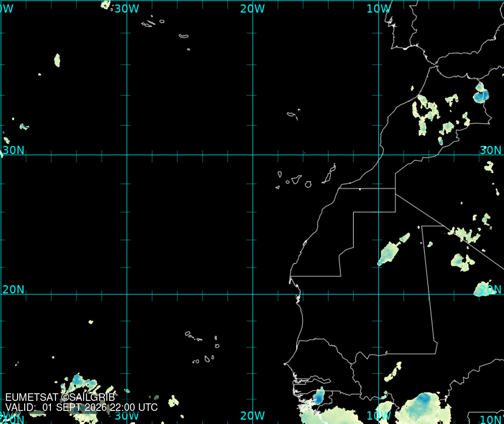Click the Canary Islands outline

coord(306,177)
